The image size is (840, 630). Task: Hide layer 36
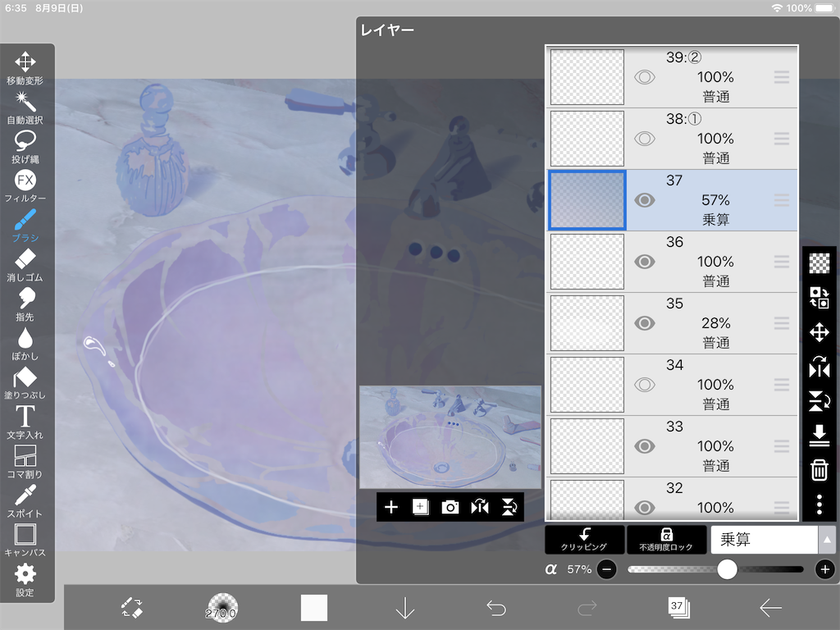click(x=645, y=262)
